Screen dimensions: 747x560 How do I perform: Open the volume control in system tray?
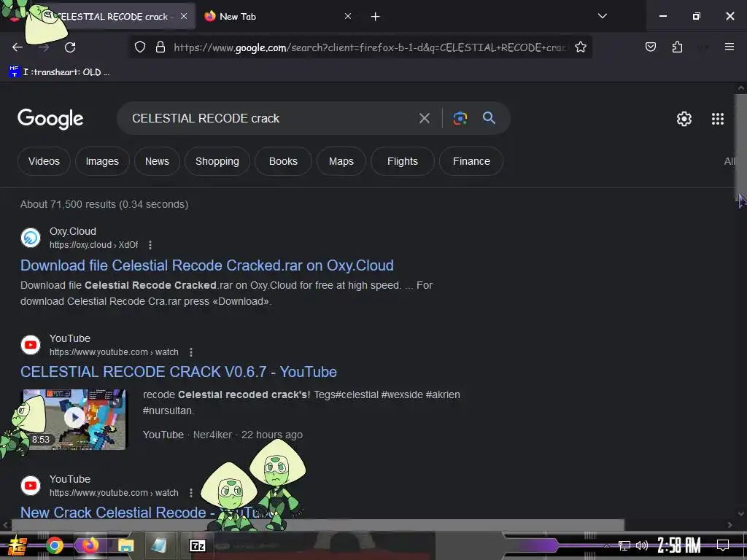642,545
